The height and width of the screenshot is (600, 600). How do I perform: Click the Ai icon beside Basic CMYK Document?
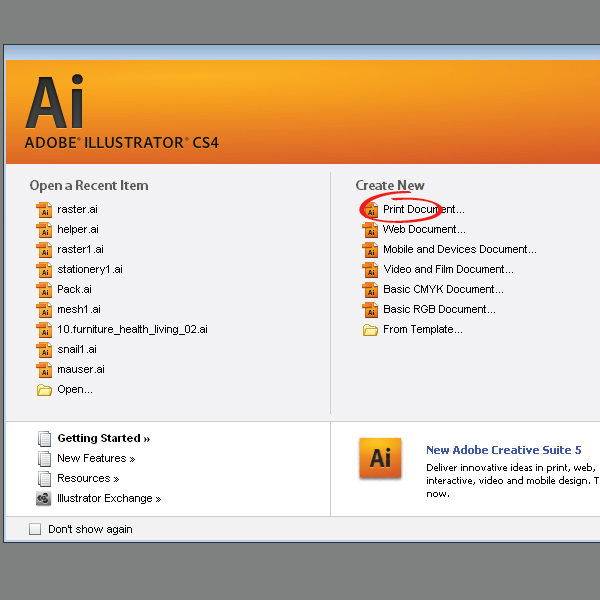[370, 290]
